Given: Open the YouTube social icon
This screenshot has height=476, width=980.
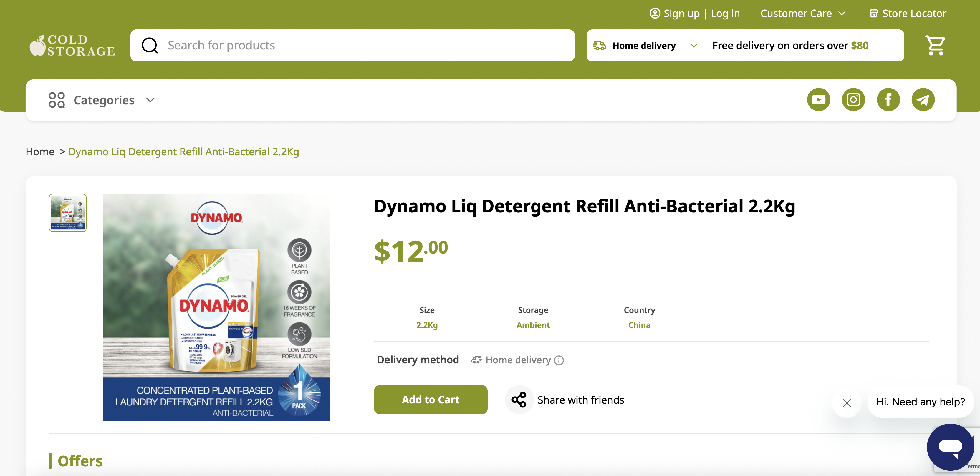Looking at the screenshot, I should point(818,100).
